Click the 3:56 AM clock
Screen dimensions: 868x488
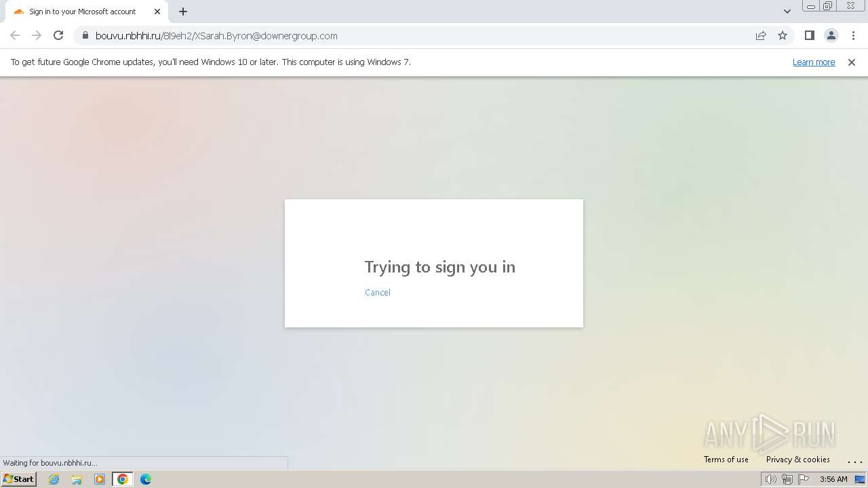[833, 479]
